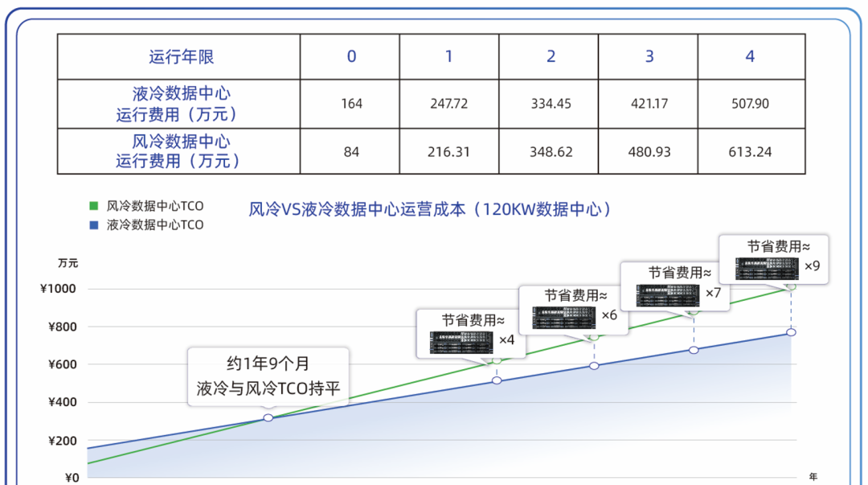The image size is (868, 485).
Task: Click the table cell with value 164
Action: coord(351,104)
